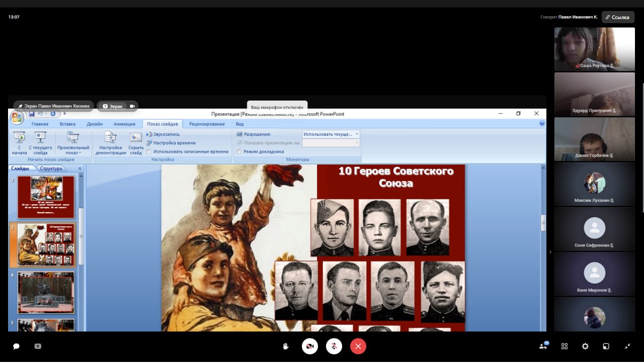Expand quick access toolbar customization
This screenshot has height=362, width=644.
click(64, 114)
